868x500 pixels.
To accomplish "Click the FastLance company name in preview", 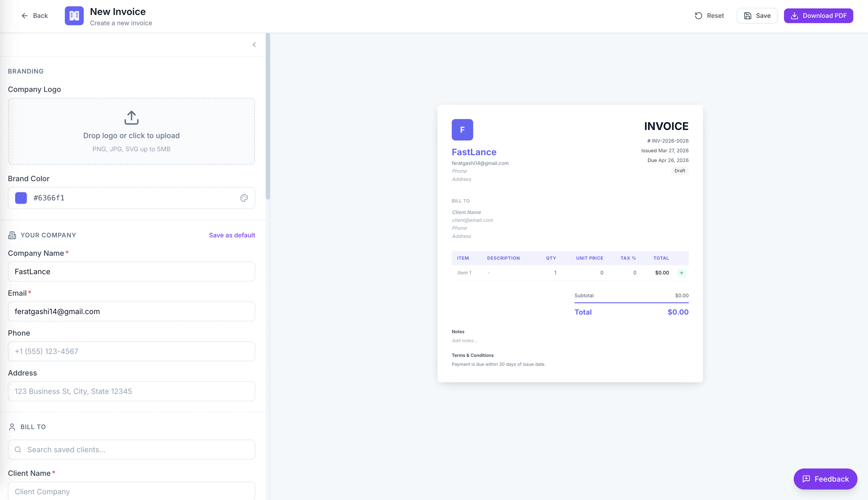I will click(x=474, y=152).
